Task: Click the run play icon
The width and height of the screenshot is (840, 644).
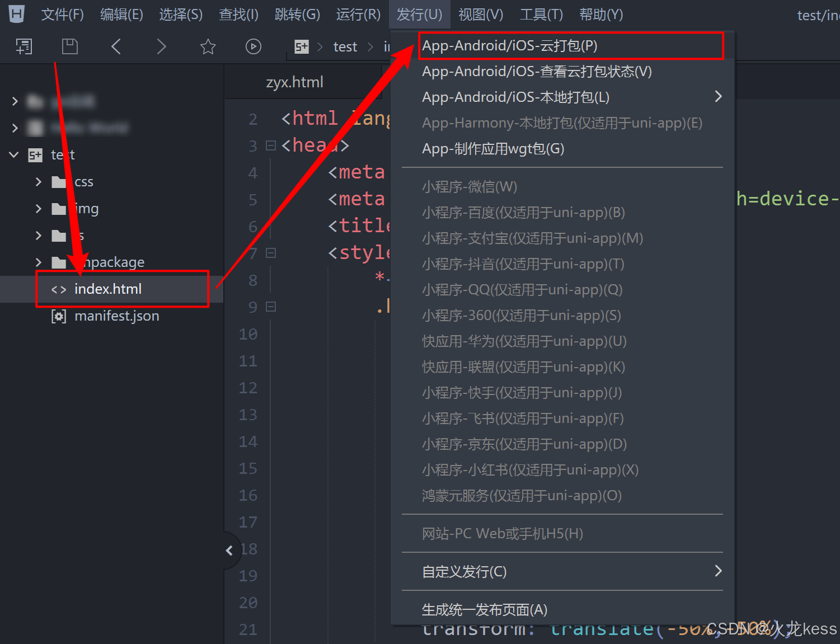Action: [x=254, y=46]
